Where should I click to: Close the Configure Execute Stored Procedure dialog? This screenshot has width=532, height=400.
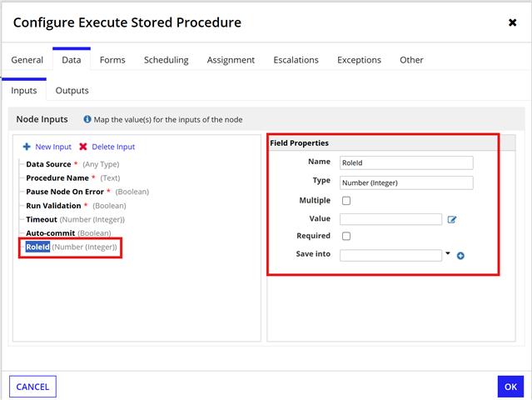point(512,22)
